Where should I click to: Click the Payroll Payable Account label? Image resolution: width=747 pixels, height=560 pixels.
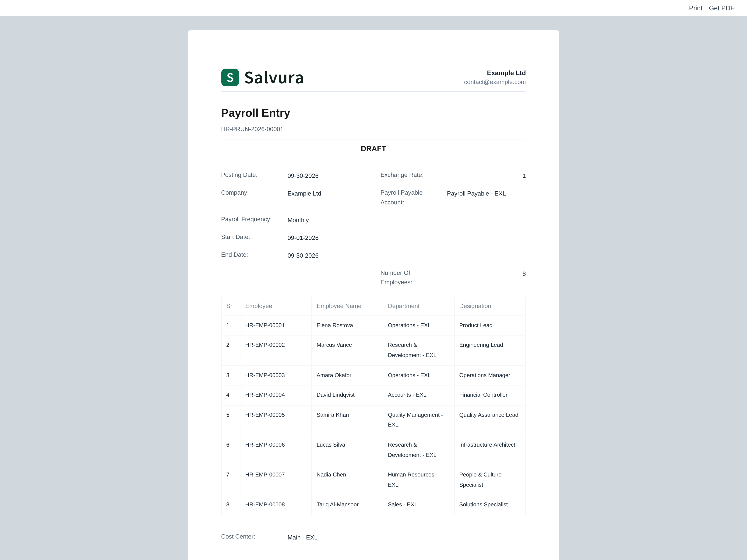[401, 197]
